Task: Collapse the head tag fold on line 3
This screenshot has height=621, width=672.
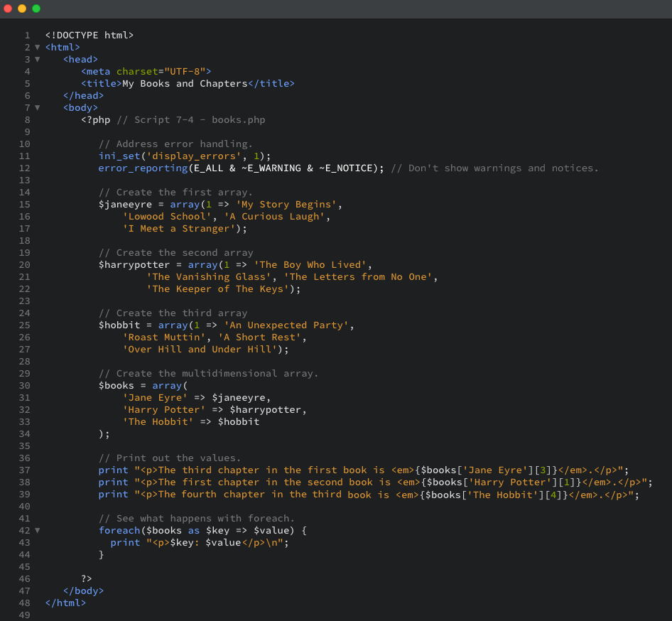Action: (37, 59)
